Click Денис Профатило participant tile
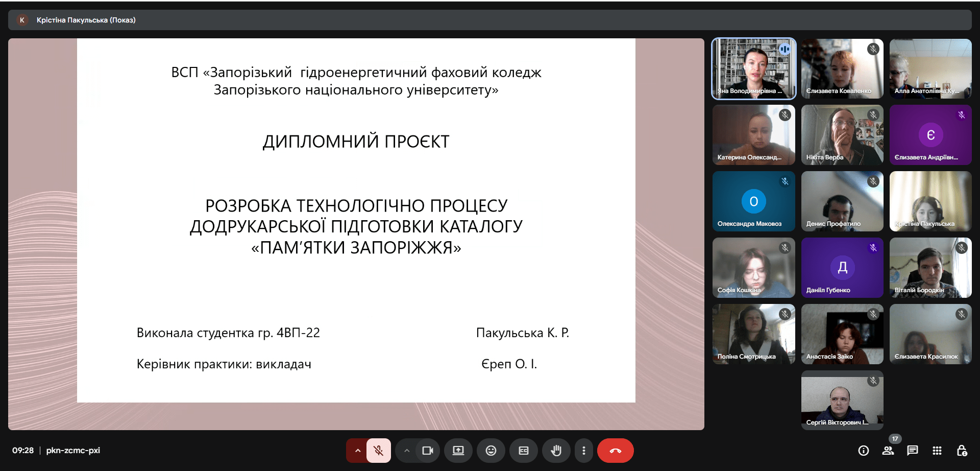Screen dimensions: 980x471 tap(842, 201)
